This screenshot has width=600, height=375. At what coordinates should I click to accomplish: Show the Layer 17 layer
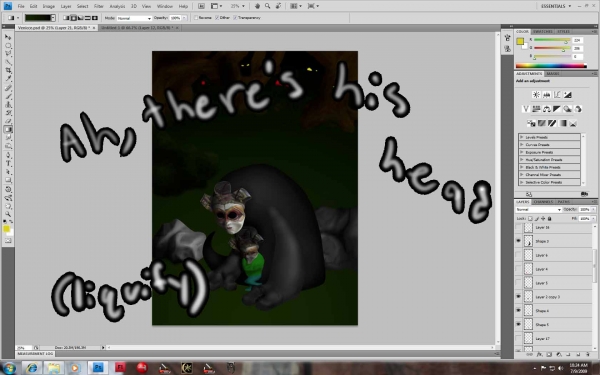tap(518, 338)
